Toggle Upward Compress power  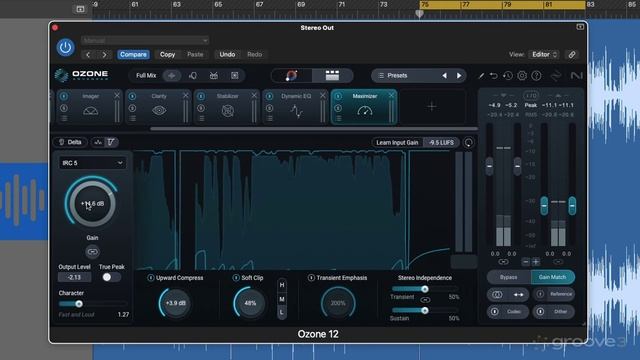pyautogui.click(x=151, y=278)
